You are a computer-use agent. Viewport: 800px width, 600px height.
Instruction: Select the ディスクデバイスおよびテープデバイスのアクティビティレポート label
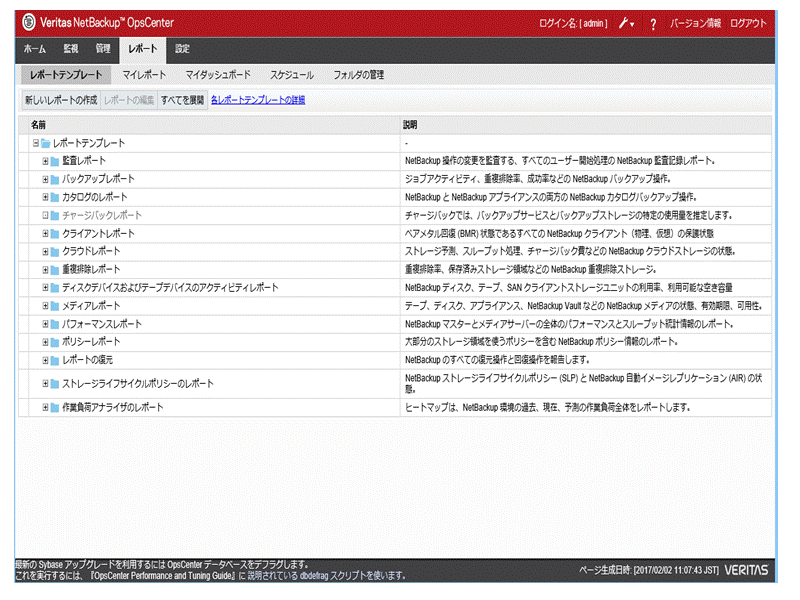(170, 288)
